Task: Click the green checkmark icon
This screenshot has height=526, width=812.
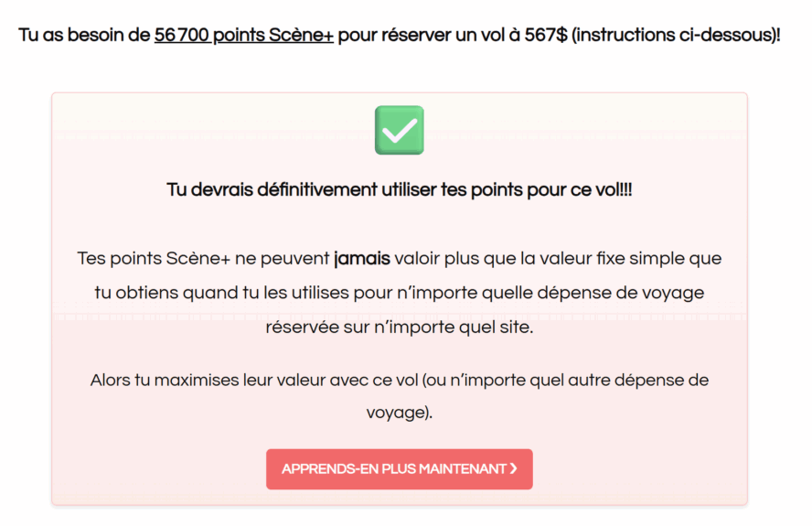Action: coord(400,130)
